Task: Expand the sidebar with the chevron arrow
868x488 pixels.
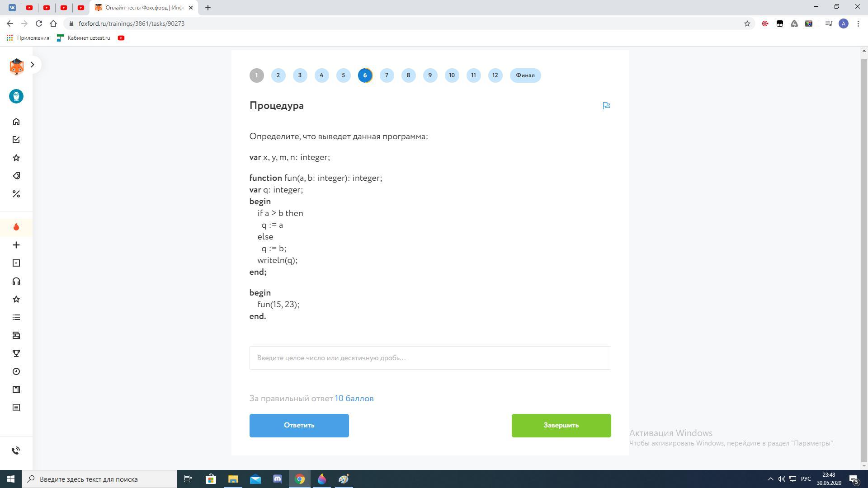Action: (x=32, y=65)
